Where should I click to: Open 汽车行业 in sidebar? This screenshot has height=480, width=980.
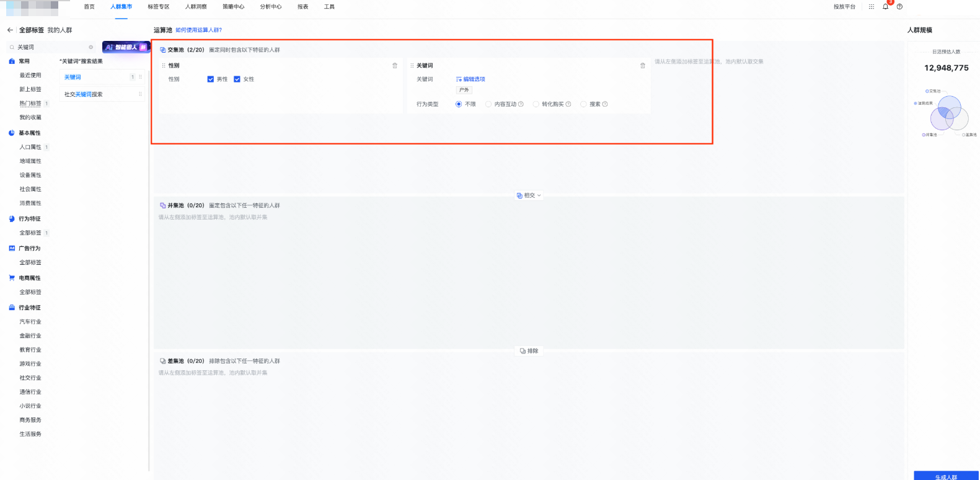(x=30, y=322)
